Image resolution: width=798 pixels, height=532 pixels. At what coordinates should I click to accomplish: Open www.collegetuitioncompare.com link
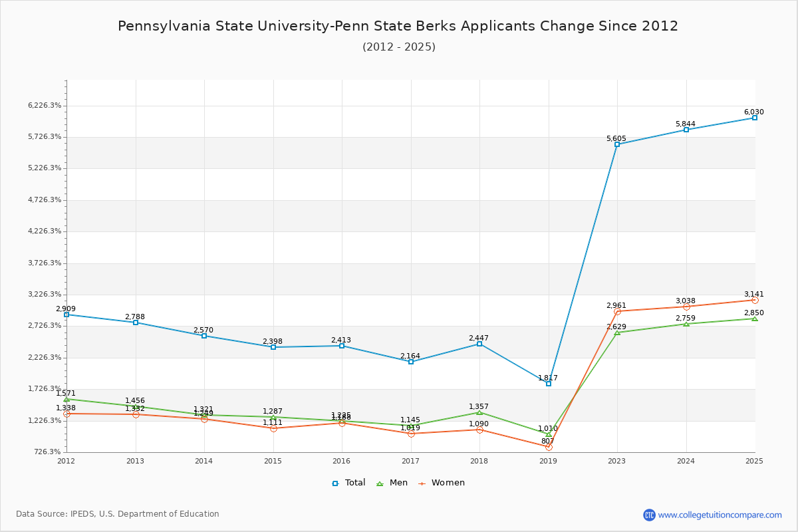pyautogui.click(x=720, y=515)
